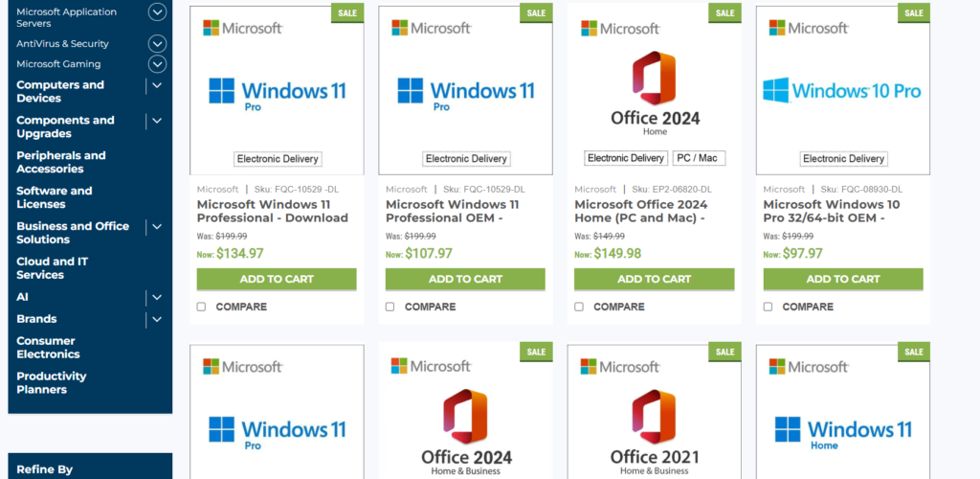This screenshot has width=980, height=479.
Task: Click Sale badge on Windows 11 Professional Download card
Action: coord(347,13)
